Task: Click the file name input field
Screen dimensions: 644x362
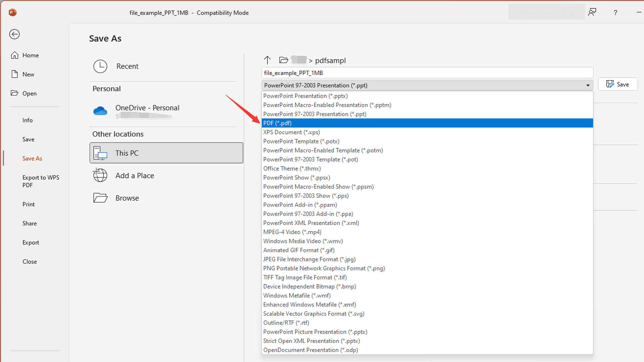Action: pyautogui.click(x=427, y=73)
